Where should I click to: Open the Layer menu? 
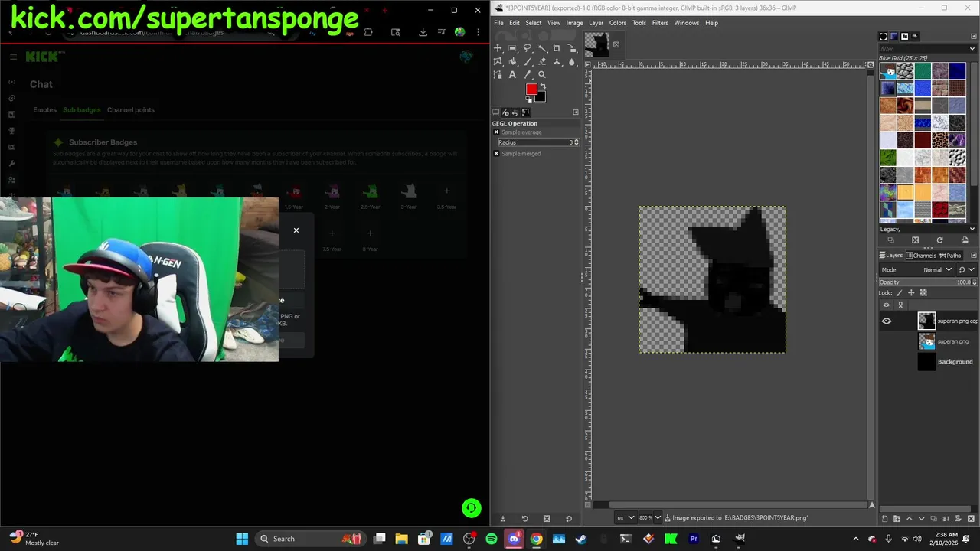pos(596,23)
